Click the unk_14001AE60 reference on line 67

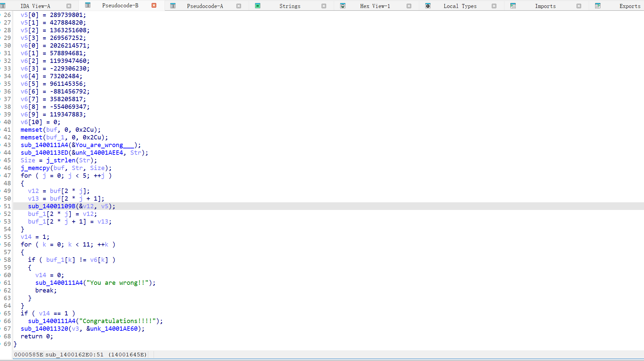[114, 329]
